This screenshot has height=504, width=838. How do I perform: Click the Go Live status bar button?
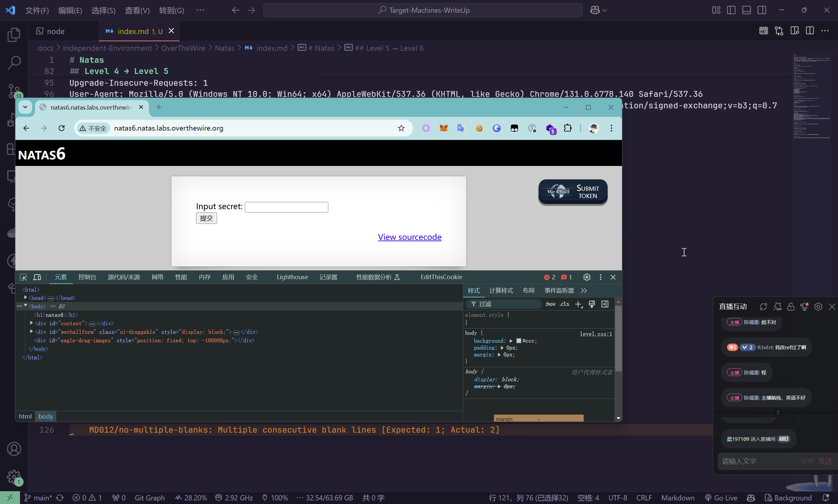[721, 497]
